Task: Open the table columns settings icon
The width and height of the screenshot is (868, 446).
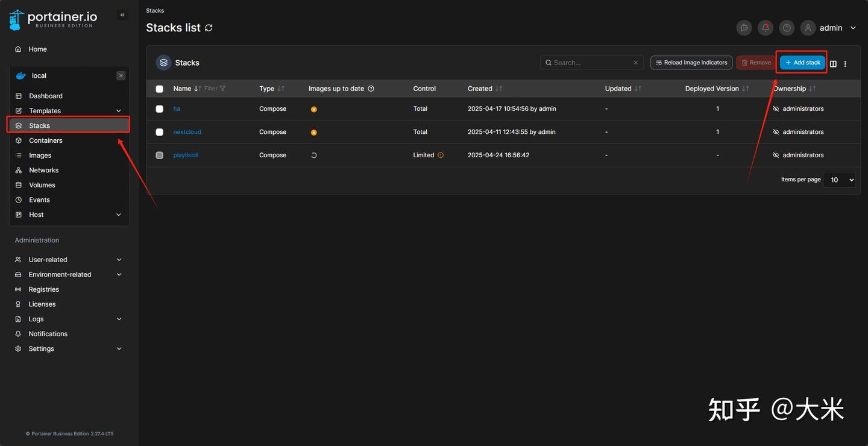Action: [833, 63]
